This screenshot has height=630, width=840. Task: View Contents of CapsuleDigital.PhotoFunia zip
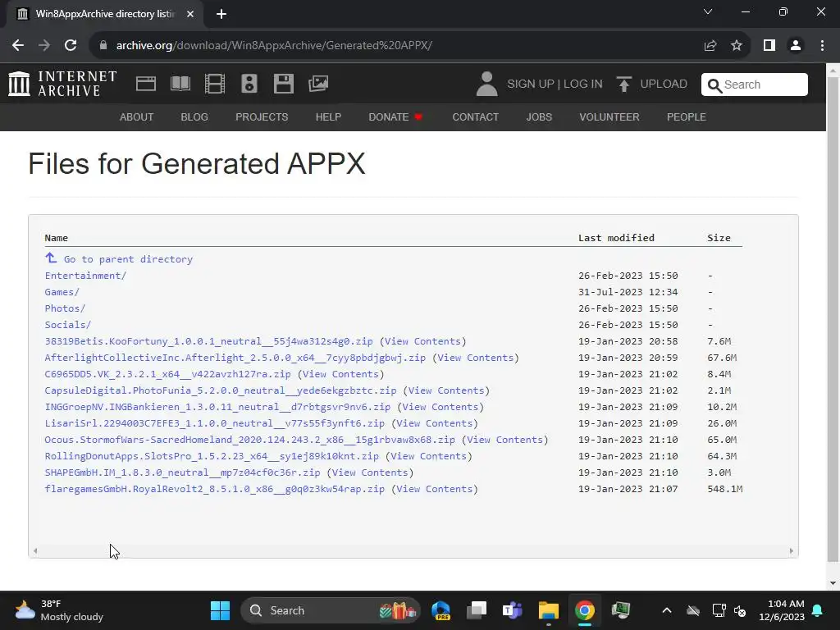[x=446, y=390]
